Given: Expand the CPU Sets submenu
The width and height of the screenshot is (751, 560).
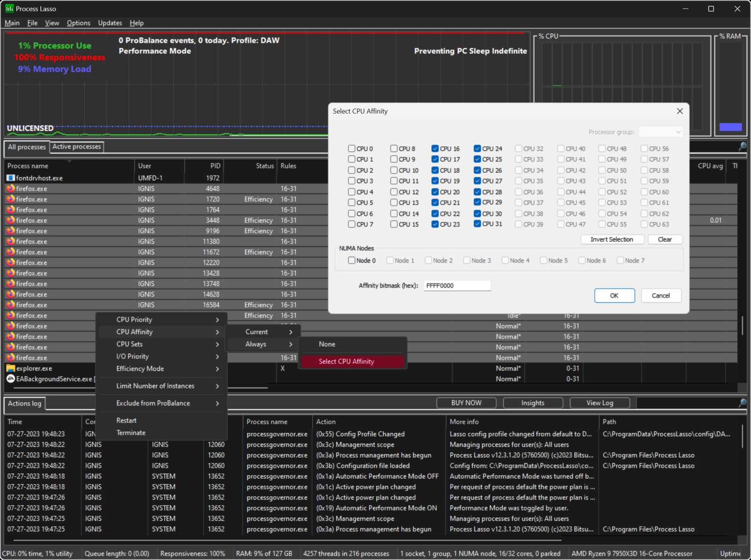Looking at the screenshot, I should coord(162,344).
